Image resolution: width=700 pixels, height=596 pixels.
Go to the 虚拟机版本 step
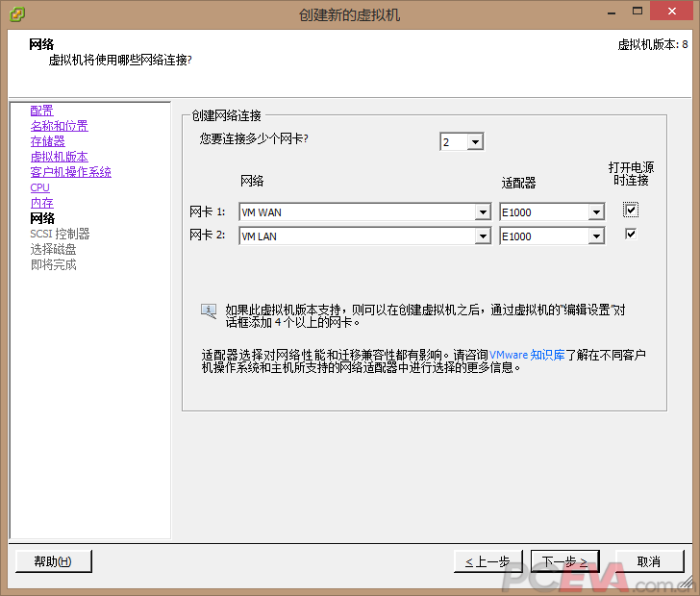[x=59, y=157]
